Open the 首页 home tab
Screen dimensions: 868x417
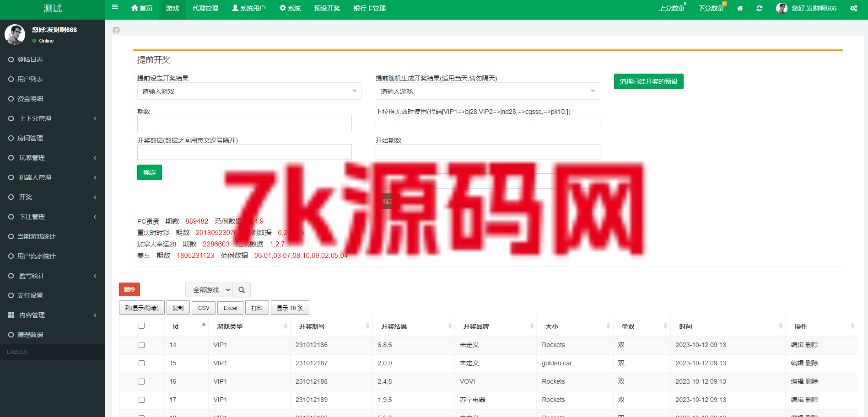pos(142,8)
